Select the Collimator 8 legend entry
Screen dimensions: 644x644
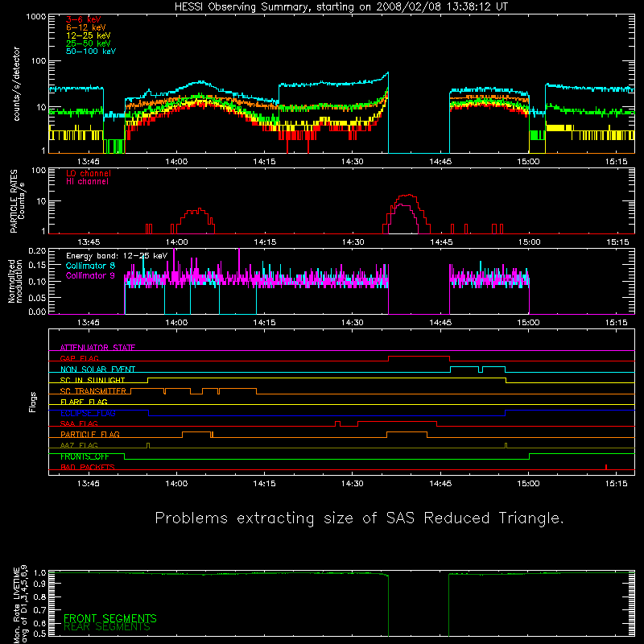[90, 266]
